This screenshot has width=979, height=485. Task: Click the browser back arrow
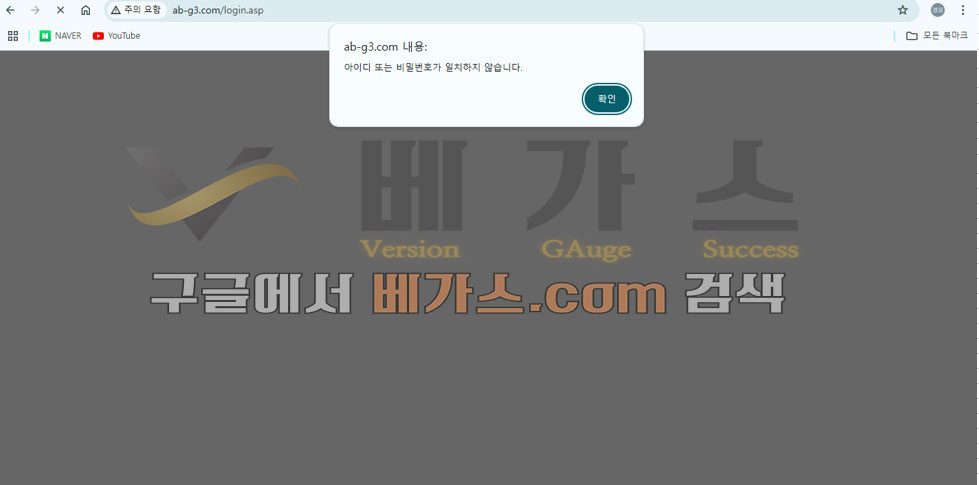(x=10, y=10)
